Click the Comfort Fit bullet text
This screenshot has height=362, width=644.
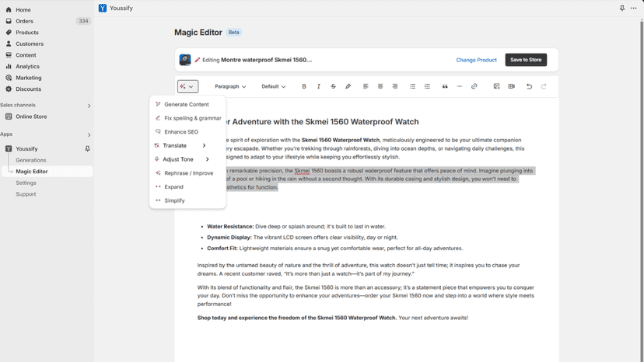[334, 249]
